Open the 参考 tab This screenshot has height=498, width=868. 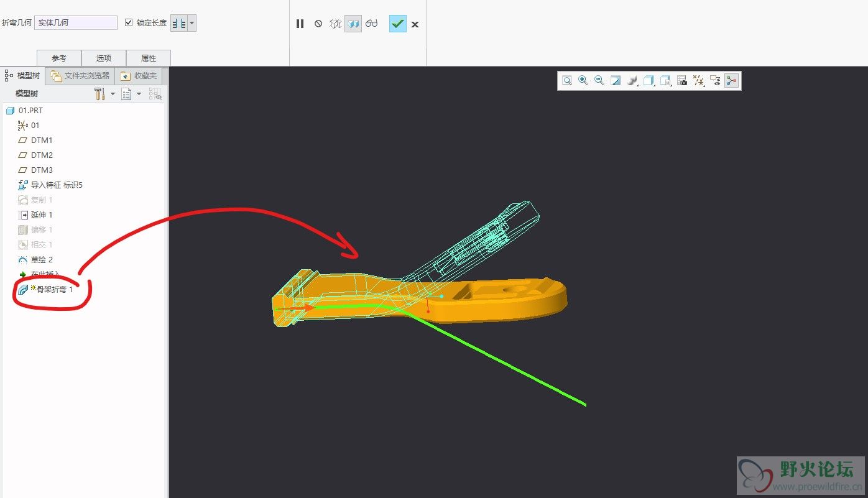point(59,58)
